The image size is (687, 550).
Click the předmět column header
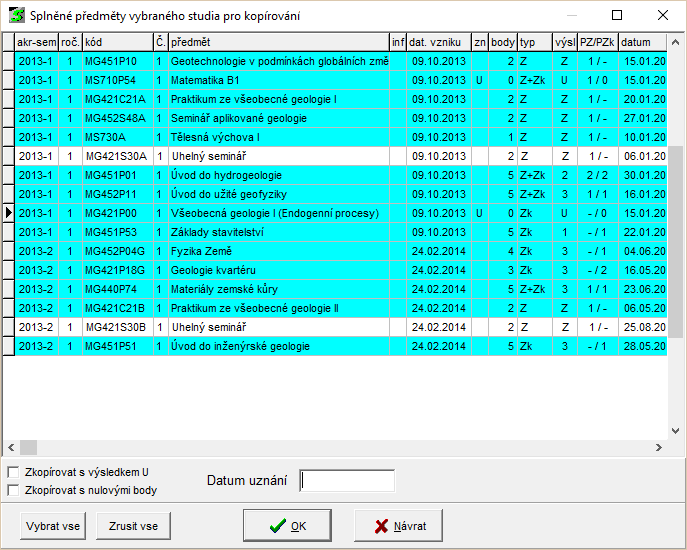277,42
